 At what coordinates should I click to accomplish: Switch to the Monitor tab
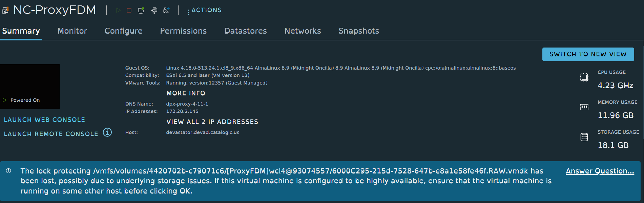[x=72, y=31]
